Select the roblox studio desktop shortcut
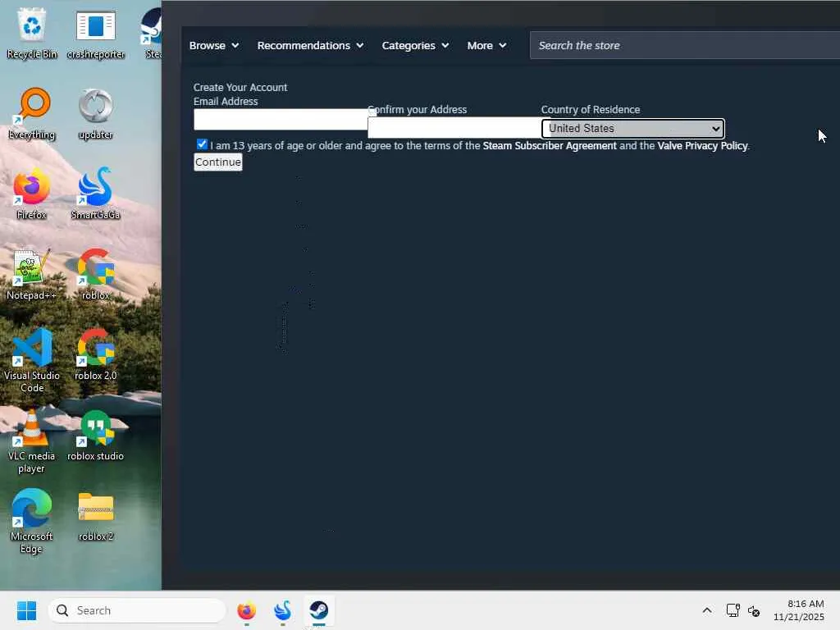 [x=95, y=435]
